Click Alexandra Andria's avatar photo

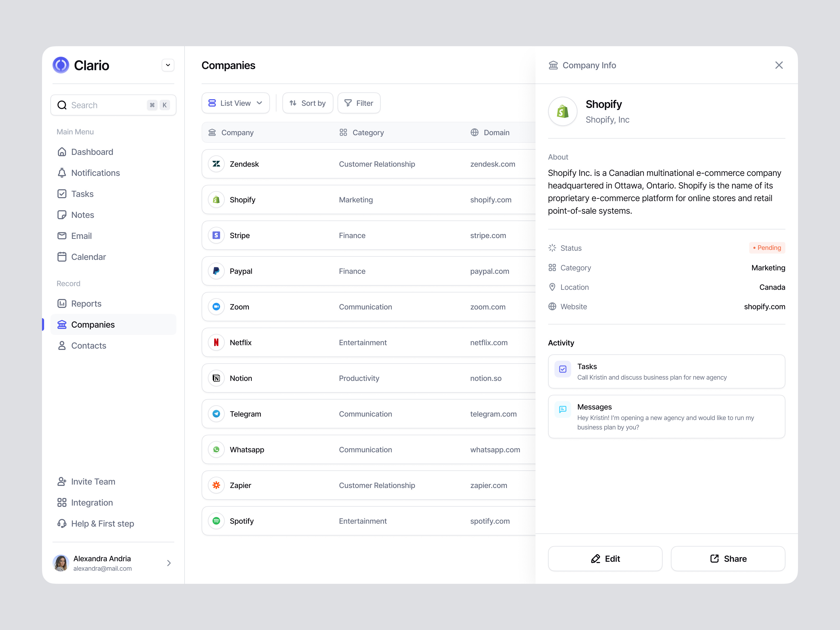pyautogui.click(x=61, y=563)
